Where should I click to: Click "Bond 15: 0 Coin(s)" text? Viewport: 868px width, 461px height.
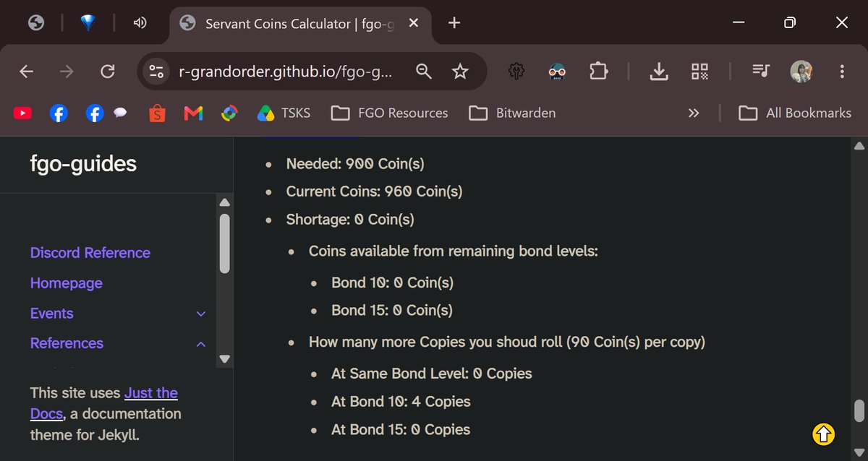click(x=392, y=310)
